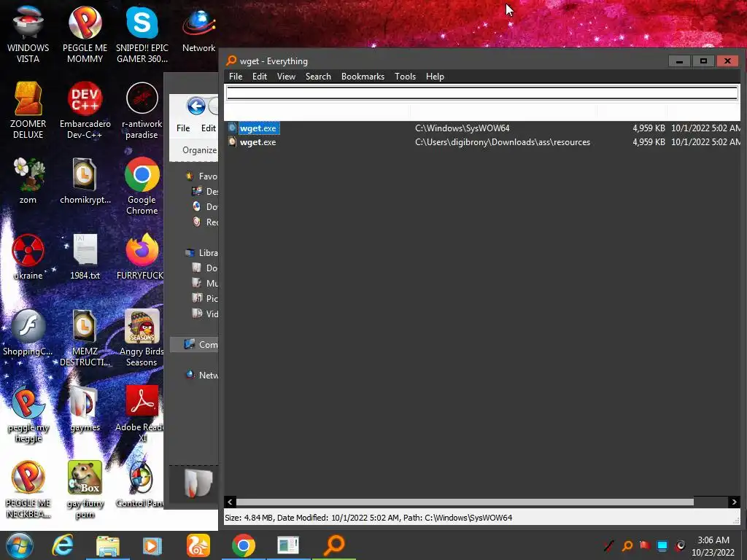Open UC Browser from the taskbar
747x560 pixels.
click(198, 545)
